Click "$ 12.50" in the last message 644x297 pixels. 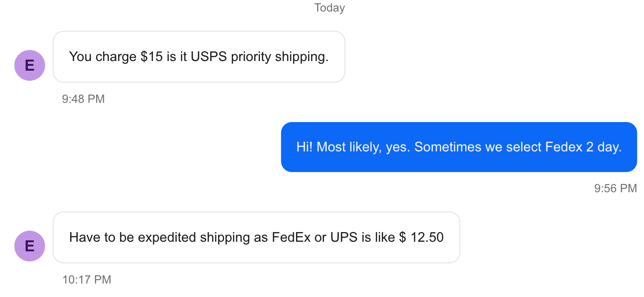(421, 237)
